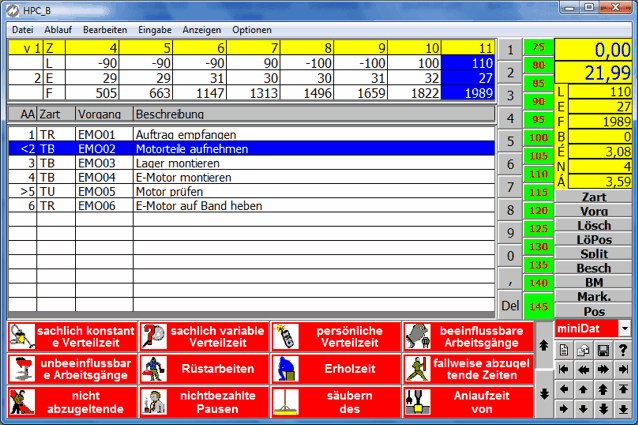The image size is (638, 425).
Task: Open the miniDat dropdown list
Action: pyautogui.click(x=624, y=328)
